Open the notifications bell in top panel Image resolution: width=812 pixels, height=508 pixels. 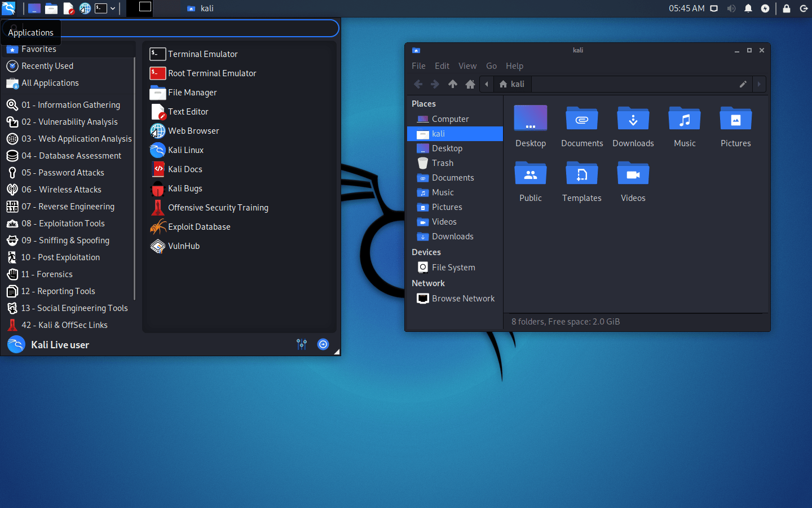(x=748, y=8)
